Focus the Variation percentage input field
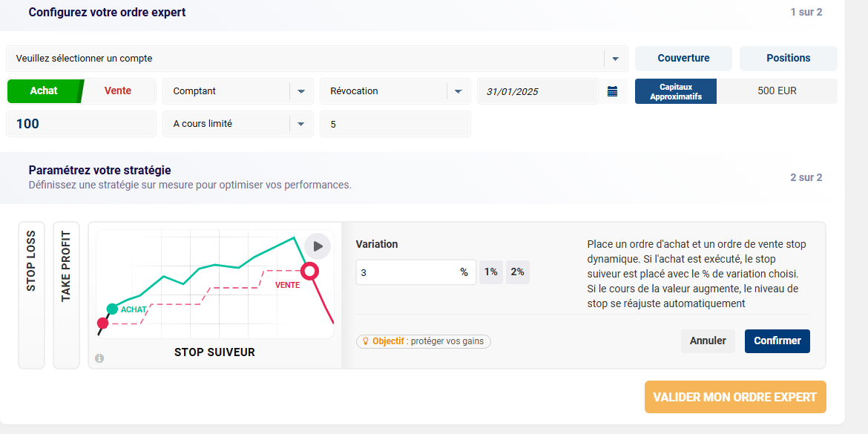Image resolution: width=868 pixels, height=434 pixels. coord(407,272)
